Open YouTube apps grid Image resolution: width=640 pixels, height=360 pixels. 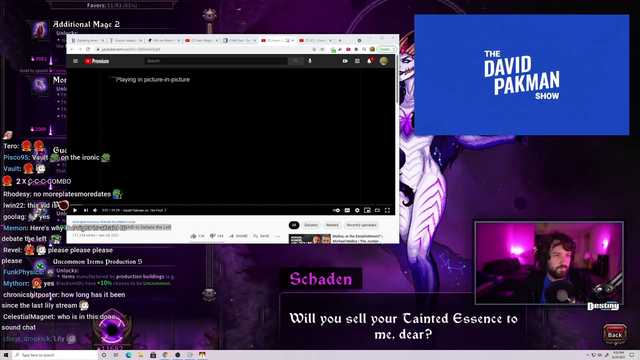tap(357, 61)
